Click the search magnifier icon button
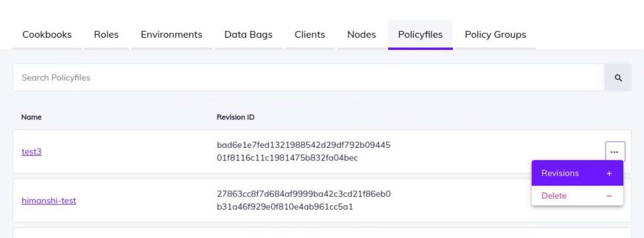Screen dimensions: 644x238 pyautogui.click(x=618, y=78)
